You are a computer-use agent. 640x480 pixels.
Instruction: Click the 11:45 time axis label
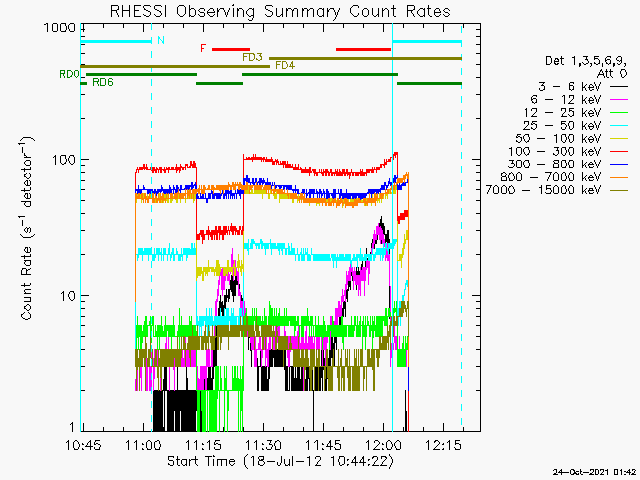coord(324,445)
